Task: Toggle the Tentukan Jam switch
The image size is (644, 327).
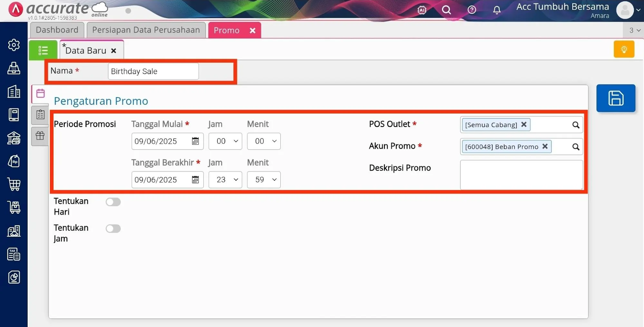Action: 113,229
